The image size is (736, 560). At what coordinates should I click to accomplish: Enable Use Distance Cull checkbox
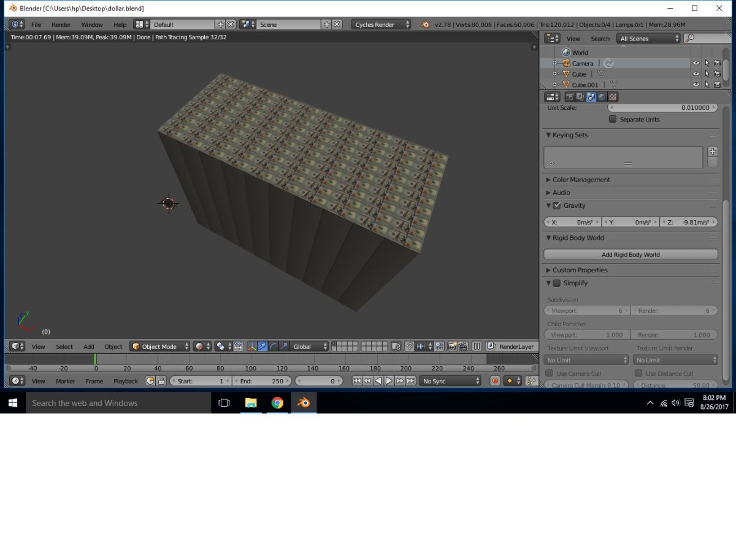(x=638, y=373)
